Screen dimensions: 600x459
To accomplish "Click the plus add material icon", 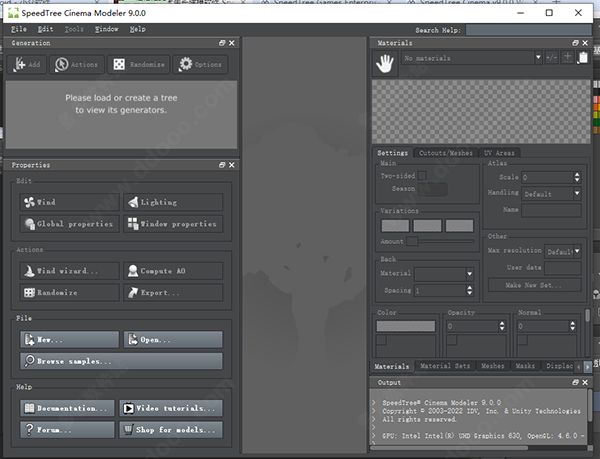I will pyautogui.click(x=567, y=58).
